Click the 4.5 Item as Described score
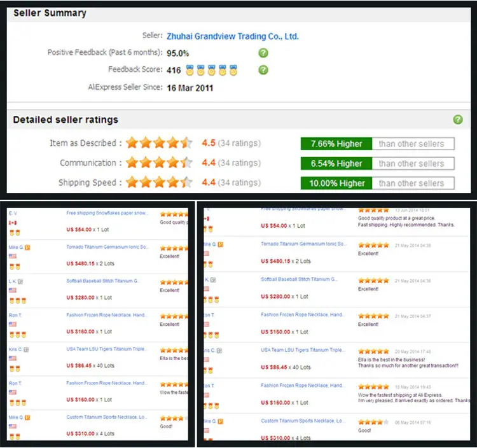The height and width of the screenshot is (448, 477). (209, 143)
